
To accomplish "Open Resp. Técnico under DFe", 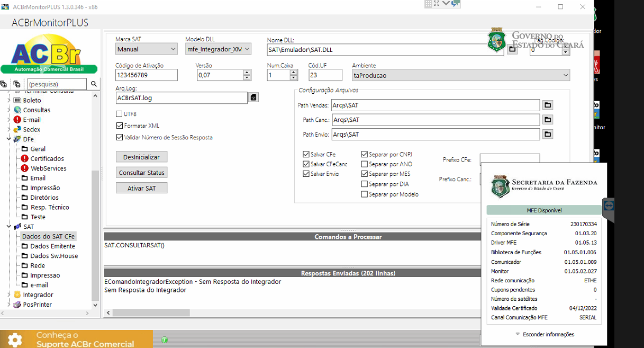I will click(x=50, y=207).
